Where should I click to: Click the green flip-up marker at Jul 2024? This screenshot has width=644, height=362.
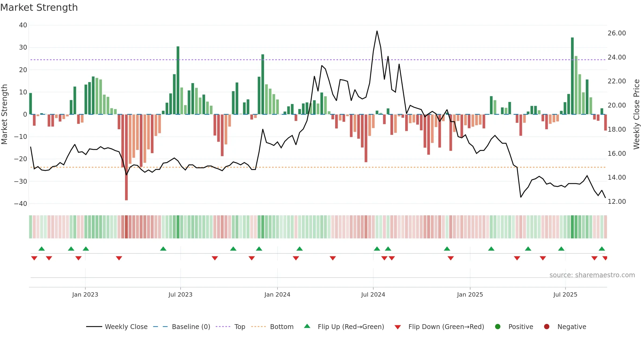tap(377, 249)
